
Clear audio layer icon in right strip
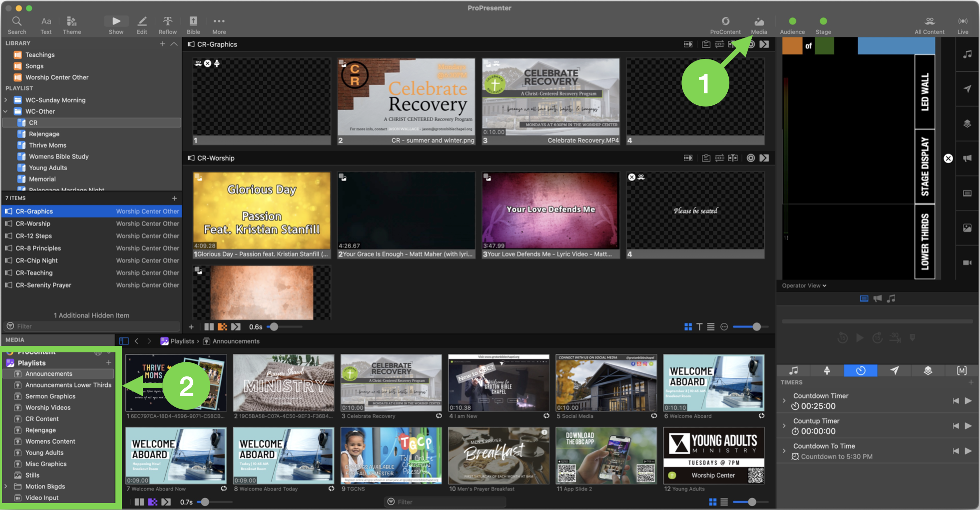pyautogui.click(x=967, y=54)
